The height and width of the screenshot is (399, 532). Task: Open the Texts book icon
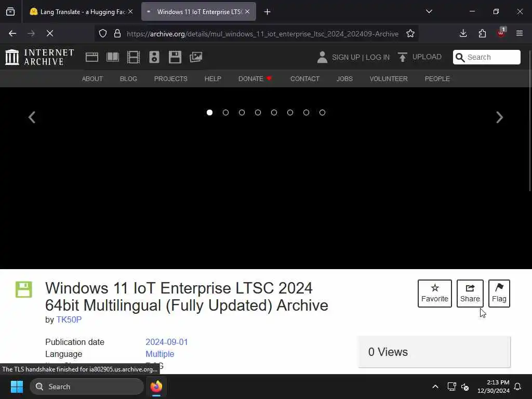pyautogui.click(x=113, y=57)
